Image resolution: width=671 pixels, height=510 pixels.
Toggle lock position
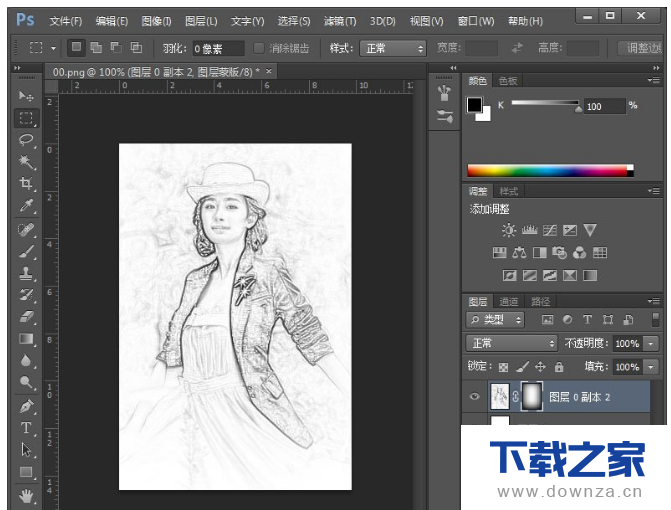click(540, 367)
